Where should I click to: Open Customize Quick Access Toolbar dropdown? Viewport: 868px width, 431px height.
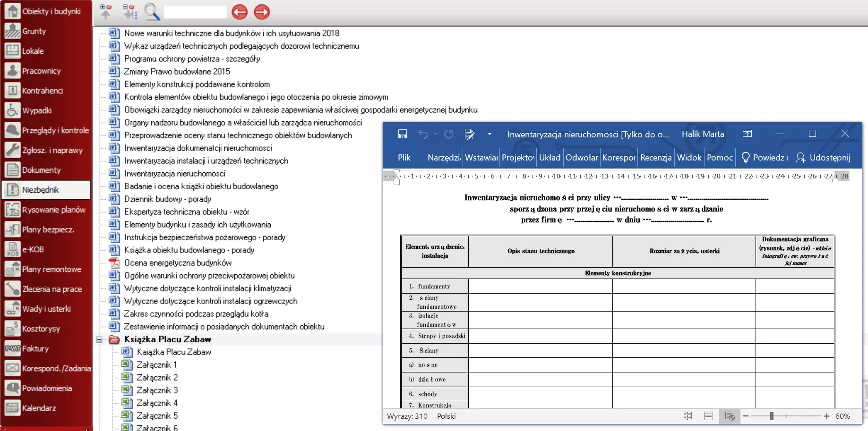[x=490, y=134]
